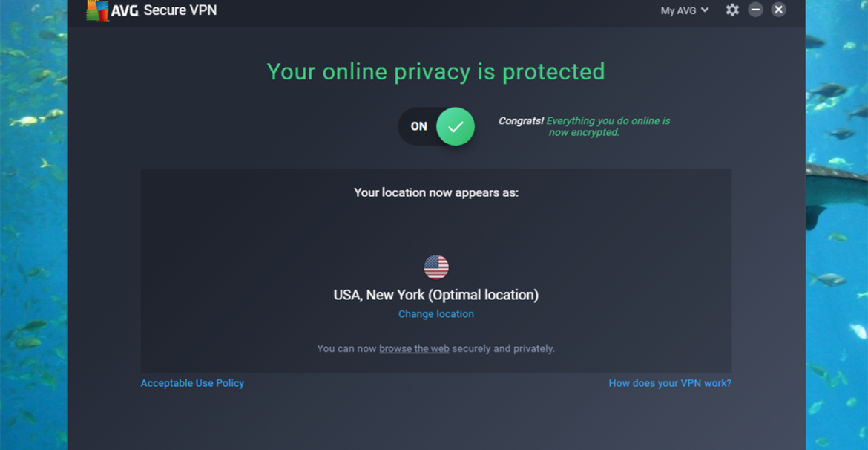
Task: Turn off the VPN ON switch
Action: 436,126
